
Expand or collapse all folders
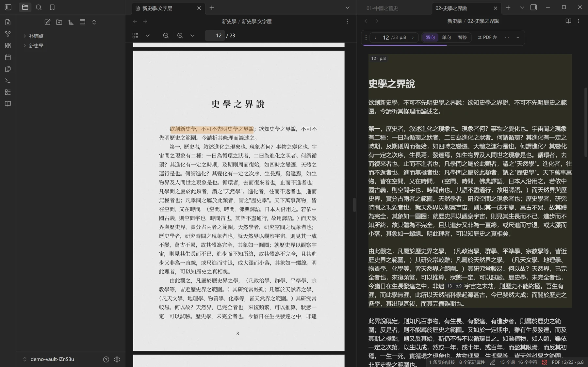(x=94, y=22)
